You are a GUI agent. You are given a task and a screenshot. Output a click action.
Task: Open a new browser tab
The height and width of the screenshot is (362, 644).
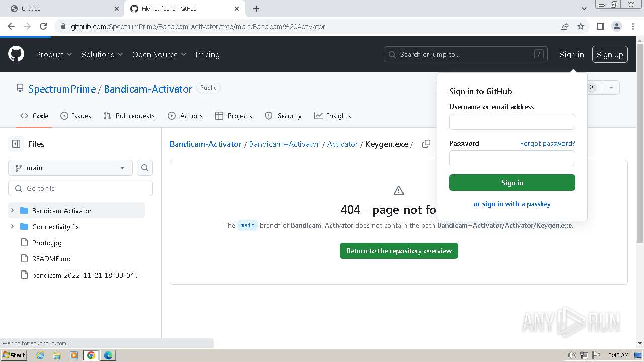click(x=256, y=9)
